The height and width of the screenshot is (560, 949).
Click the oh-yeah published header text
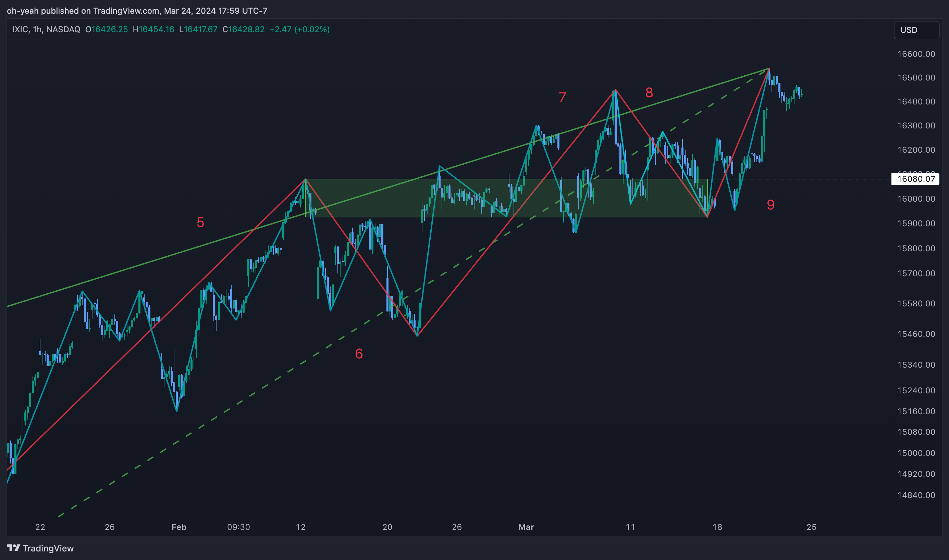(x=137, y=11)
